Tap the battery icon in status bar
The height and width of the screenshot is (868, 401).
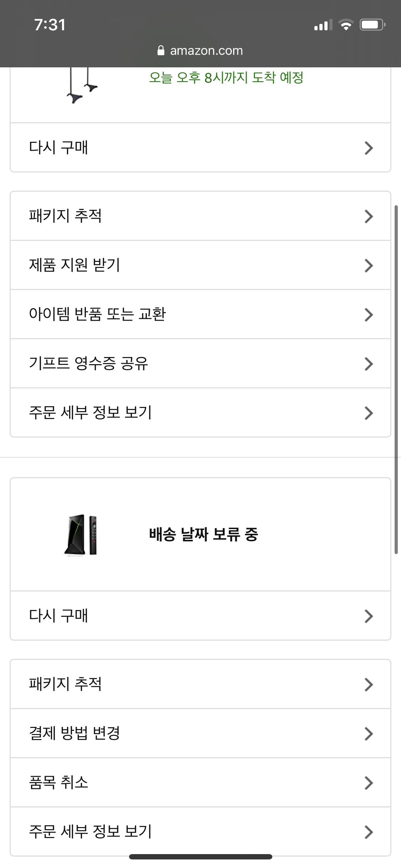point(372,25)
